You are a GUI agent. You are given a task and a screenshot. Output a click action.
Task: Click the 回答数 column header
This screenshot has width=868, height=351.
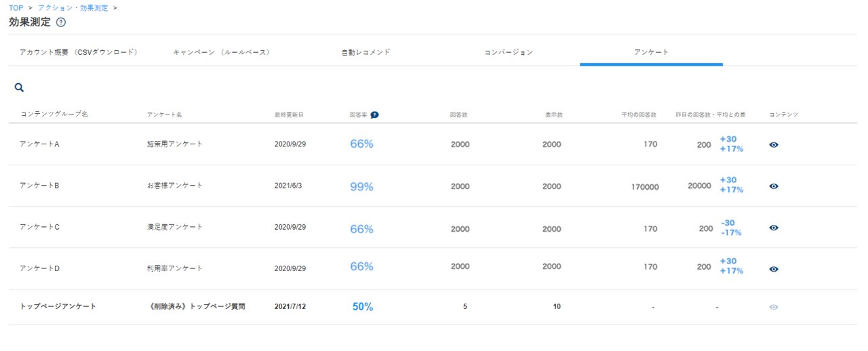(458, 115)
